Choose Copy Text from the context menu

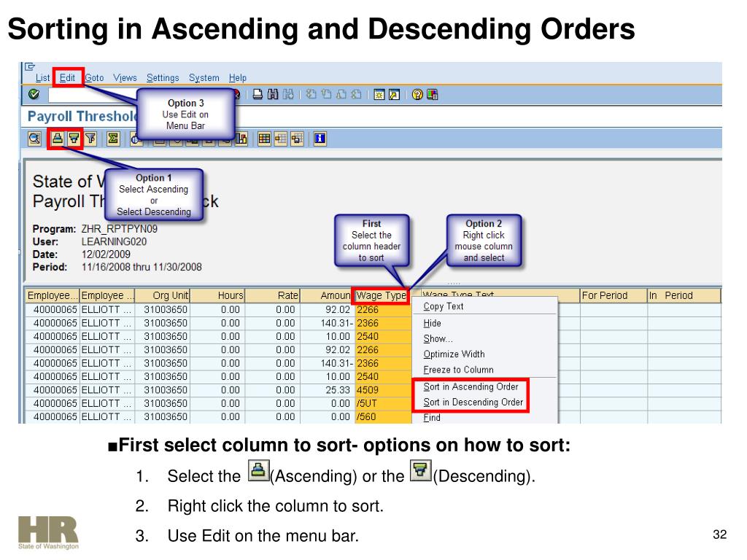(x=443, y=306)
